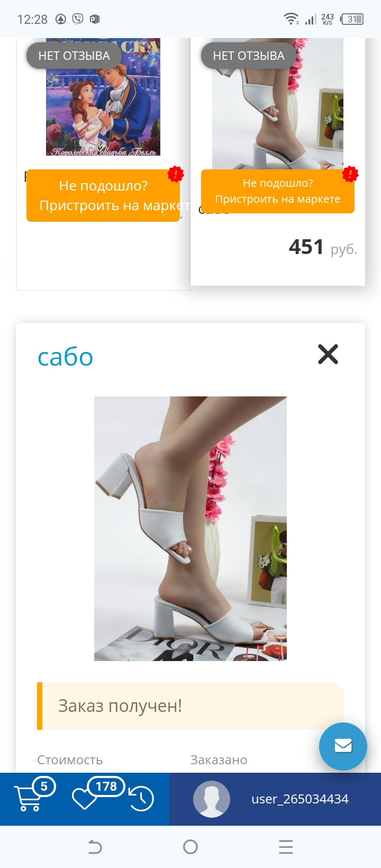The height and width of the screenshot is (868, 381).
Task: Open the blue envelope message button
Action: (x=343, y=746)
